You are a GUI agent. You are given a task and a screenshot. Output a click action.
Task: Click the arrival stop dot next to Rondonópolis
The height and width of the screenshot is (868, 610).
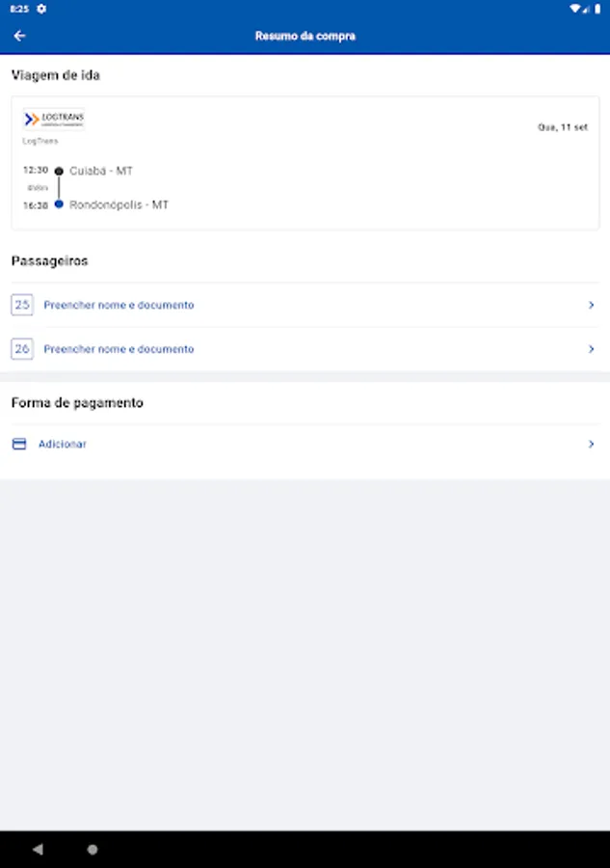59,204
